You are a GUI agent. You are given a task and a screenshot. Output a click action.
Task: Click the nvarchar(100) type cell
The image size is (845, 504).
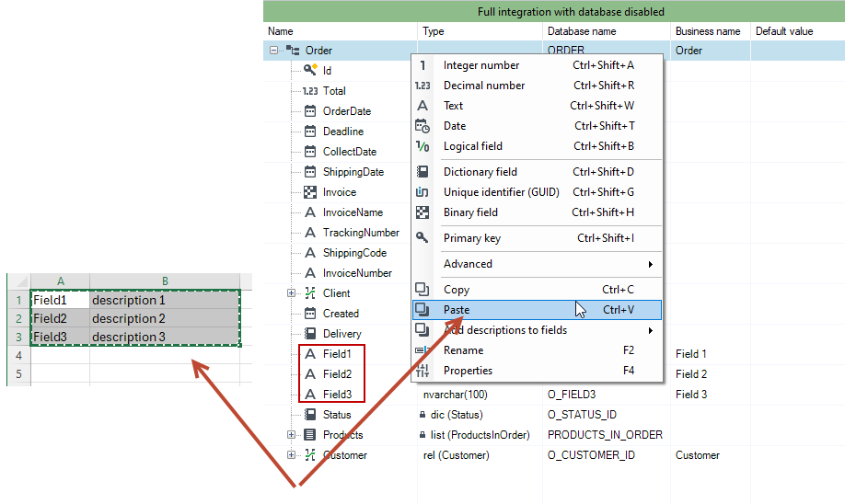tap(480, 395)
